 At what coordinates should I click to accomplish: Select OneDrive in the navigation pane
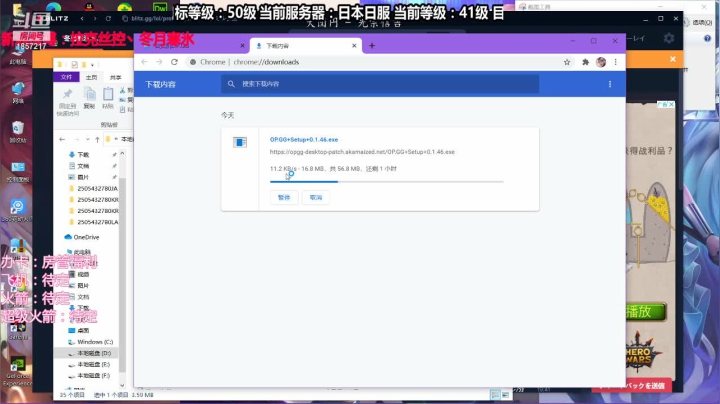(86, 237)
